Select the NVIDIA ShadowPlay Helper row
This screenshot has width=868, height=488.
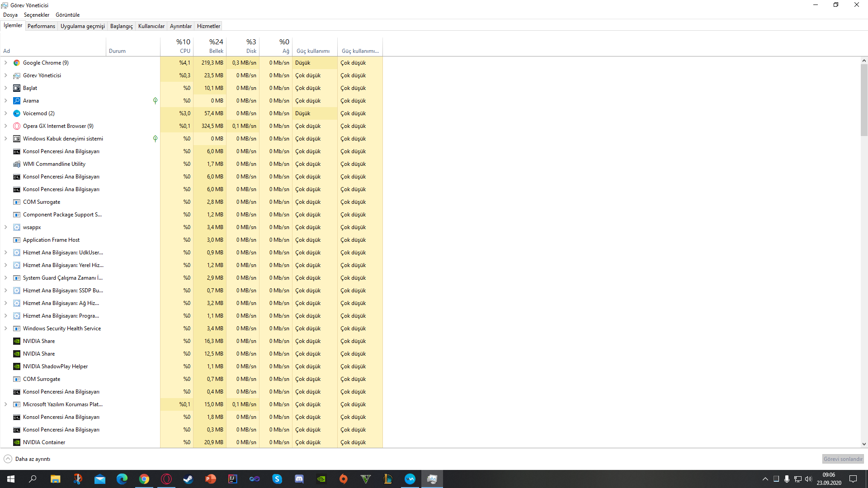(x=55, y=366)
